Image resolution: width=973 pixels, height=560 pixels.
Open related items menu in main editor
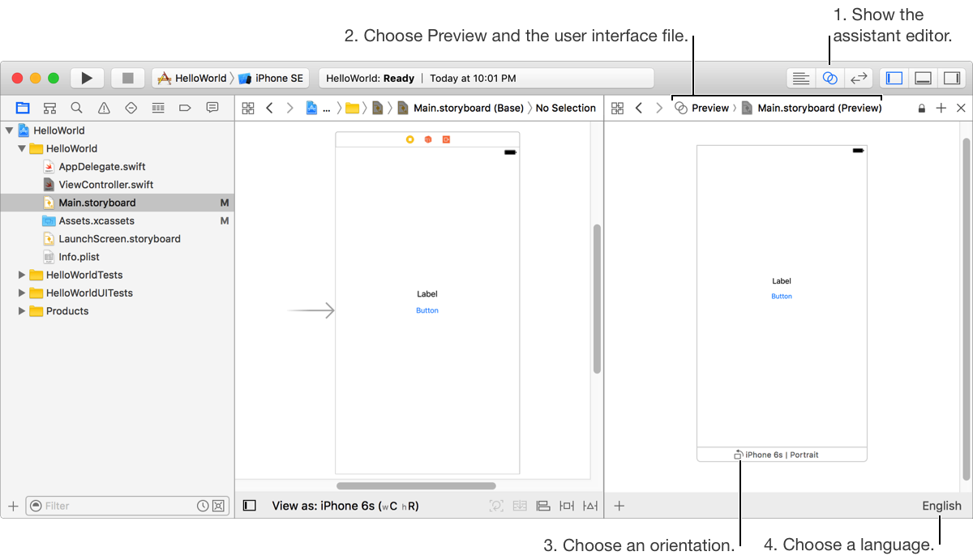click(x=248, y=108)
